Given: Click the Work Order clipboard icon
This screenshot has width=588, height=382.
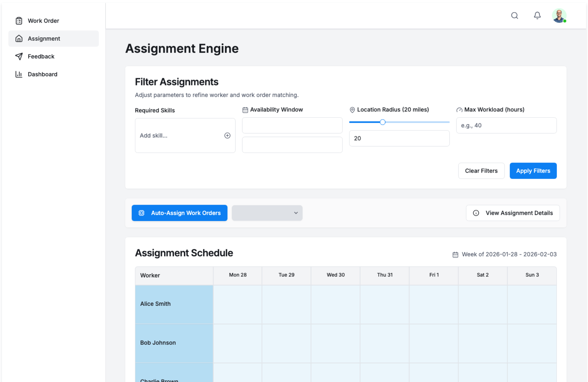Looking at the screenshot, I should (19, 21).
